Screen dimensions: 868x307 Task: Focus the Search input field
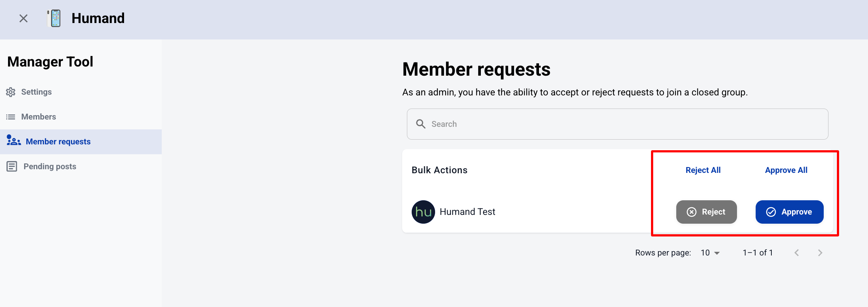622,124
